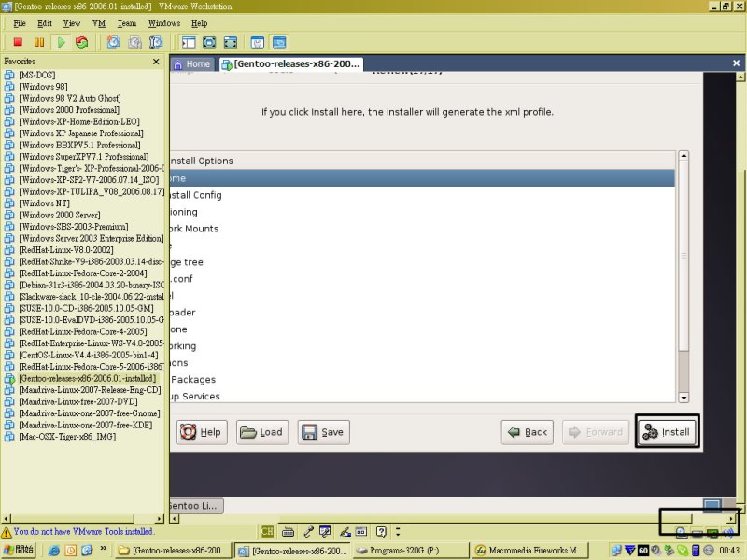Click the Console view toolbar icon

[x=279, y=42]
